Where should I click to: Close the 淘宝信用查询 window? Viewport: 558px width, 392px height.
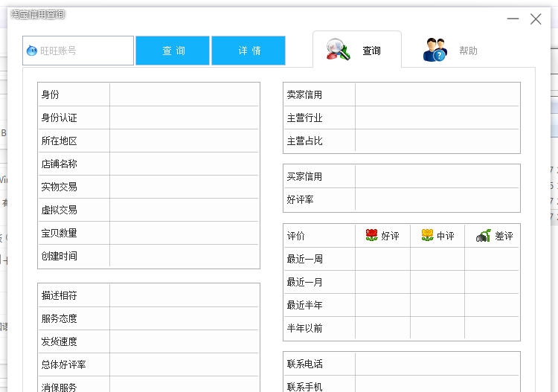click(536, 19)
